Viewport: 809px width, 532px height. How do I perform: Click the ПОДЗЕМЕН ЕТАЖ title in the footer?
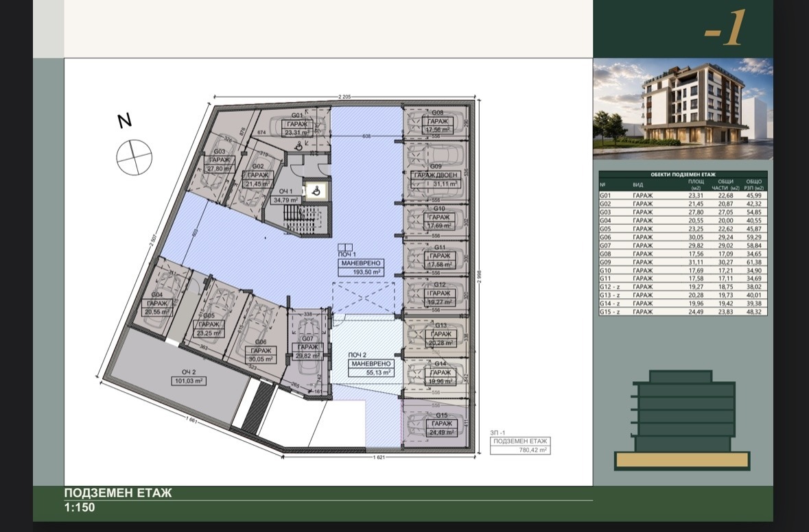click(x=118, y=493)
